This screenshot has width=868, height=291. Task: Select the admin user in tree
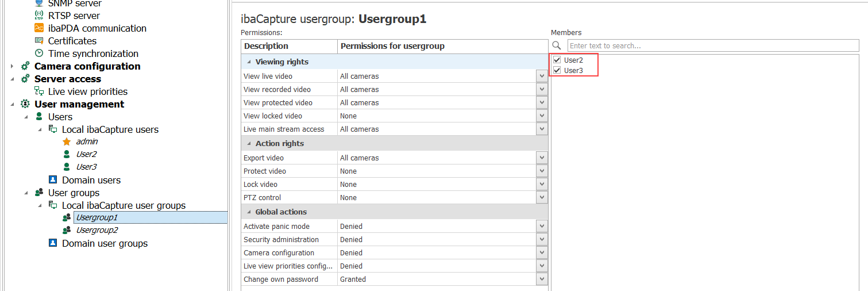coord(87,141)
